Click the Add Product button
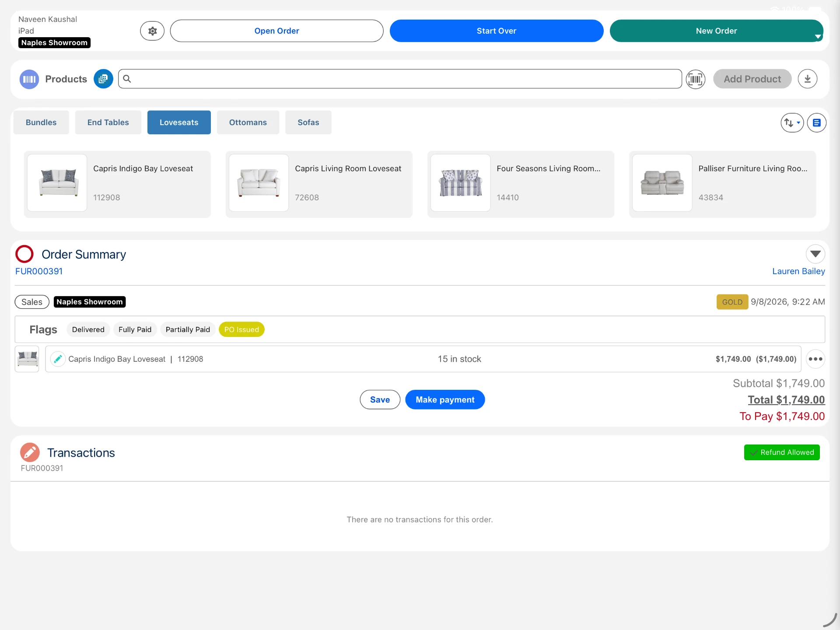Image resolution: width=840 pixels, height=630 pixels. (752, 79)
